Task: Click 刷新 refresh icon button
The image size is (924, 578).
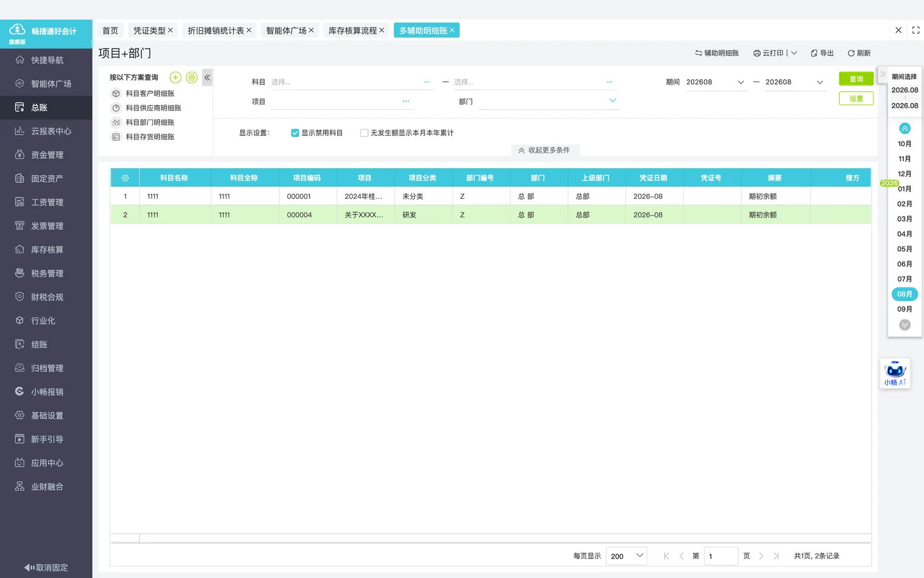Action: pyautogui.click(x=859, y=53)
